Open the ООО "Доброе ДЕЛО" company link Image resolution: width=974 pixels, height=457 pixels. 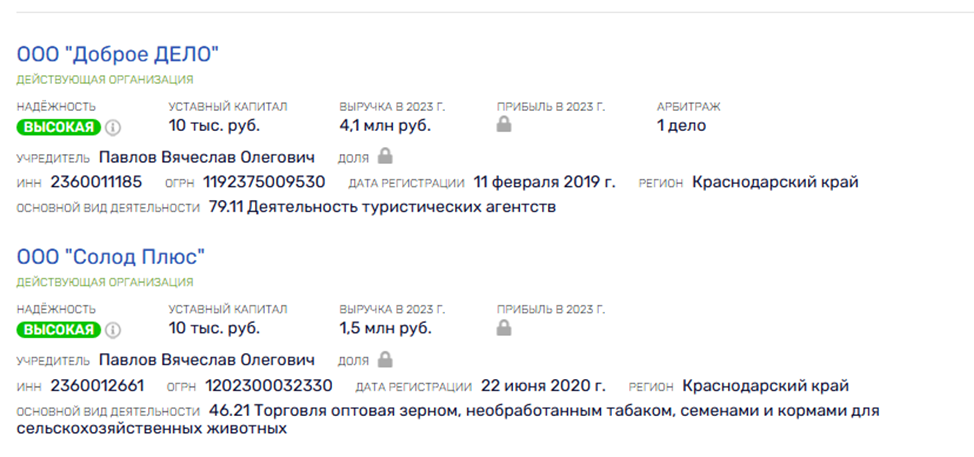(118, 55)
